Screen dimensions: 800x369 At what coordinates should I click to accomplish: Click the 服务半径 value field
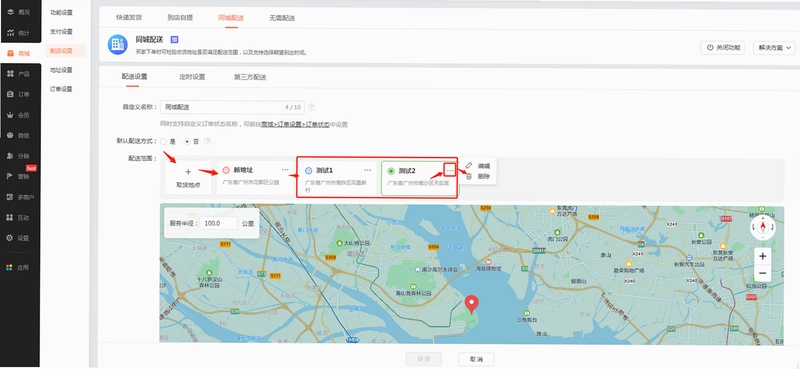pyautogui.click(x=218, y=224)
